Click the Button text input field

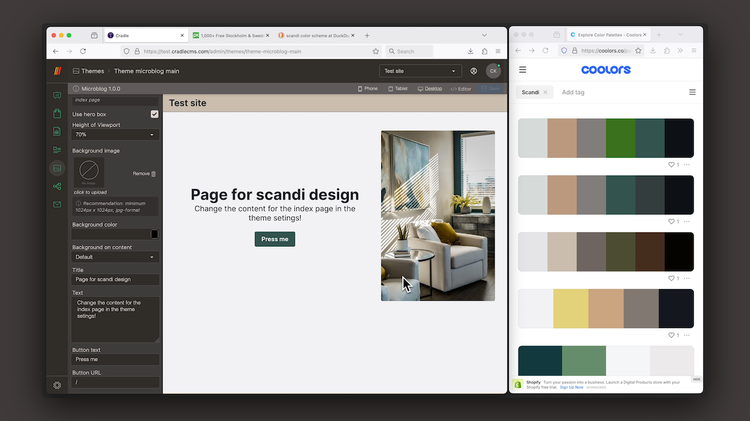(115, 359)
